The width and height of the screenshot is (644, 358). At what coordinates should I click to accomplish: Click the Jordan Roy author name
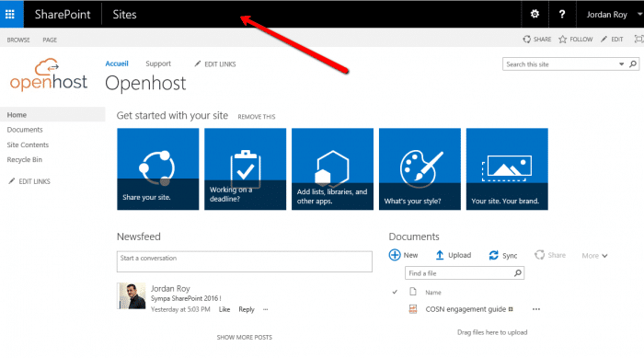(x=170, y=289)
